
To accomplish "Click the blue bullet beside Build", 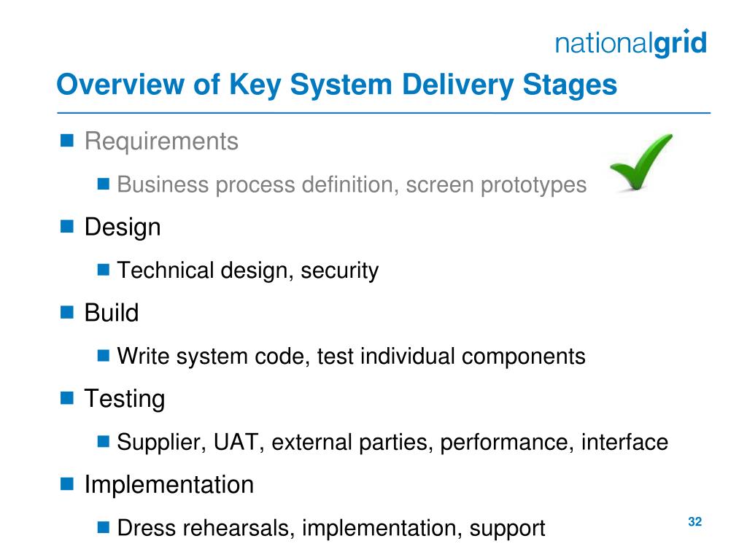I will coord(67,312).
